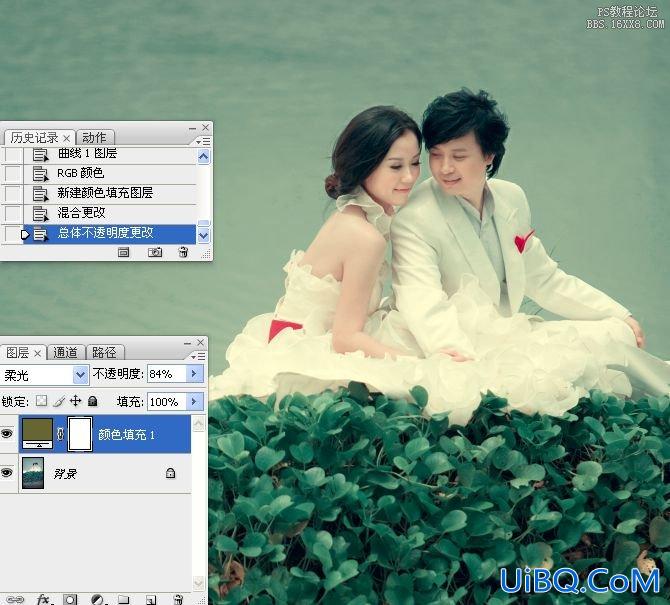Open the 填充 fill slider arrow
Viewport: 670px width, 605px height.
pos(194,402)
